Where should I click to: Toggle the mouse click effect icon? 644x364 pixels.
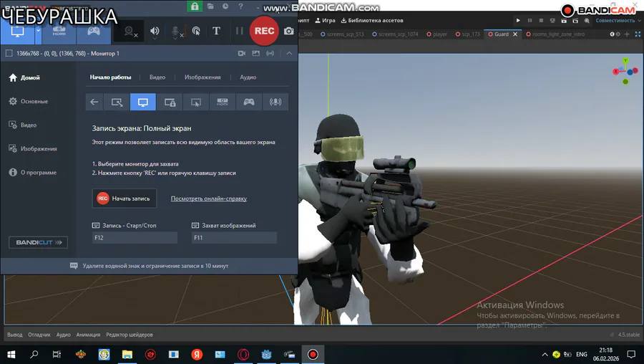pos(196,32)
